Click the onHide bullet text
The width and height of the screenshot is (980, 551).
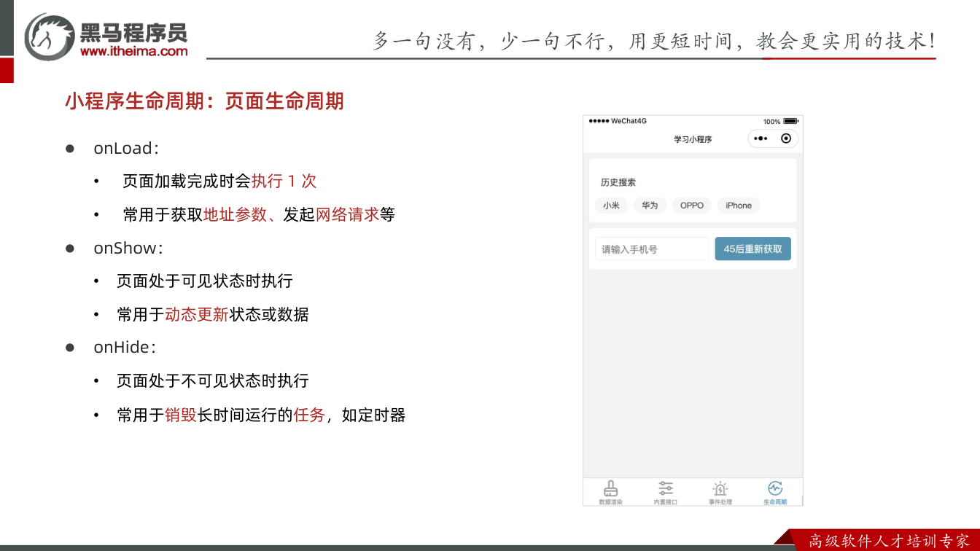tap(125, 347)
